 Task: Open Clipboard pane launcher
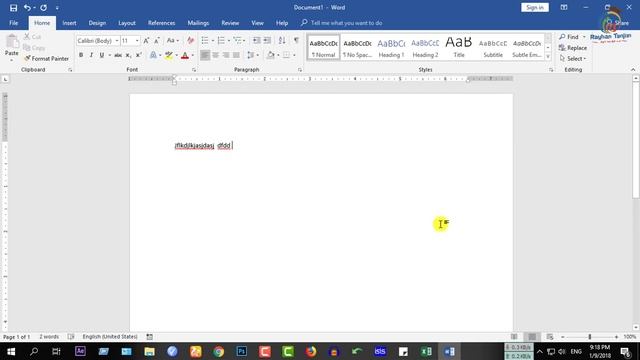click(70, 70)
